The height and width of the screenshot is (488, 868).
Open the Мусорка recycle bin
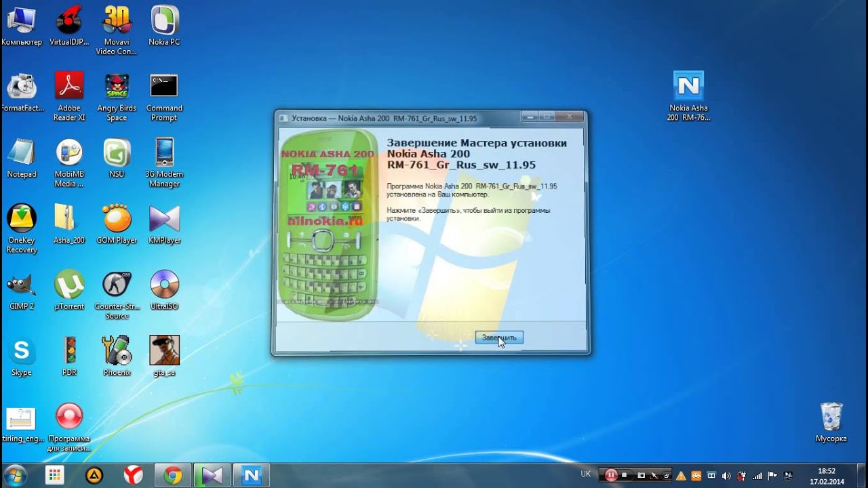click(831, 422)
